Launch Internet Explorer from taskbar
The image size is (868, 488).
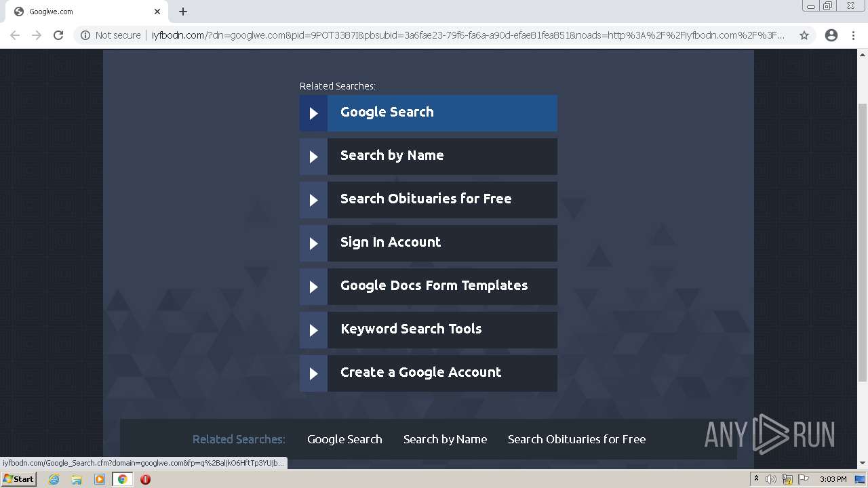point(54,479)
